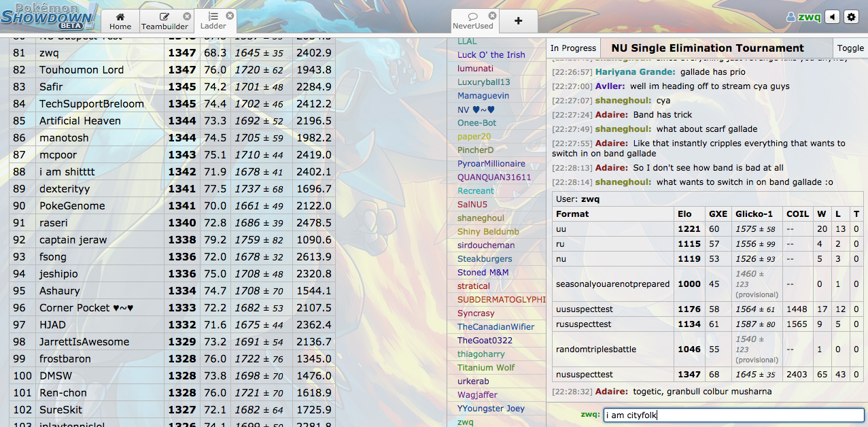Toggle the tournament panel
The height and width of the screenshot is (427, 868).
pos(850,48)
